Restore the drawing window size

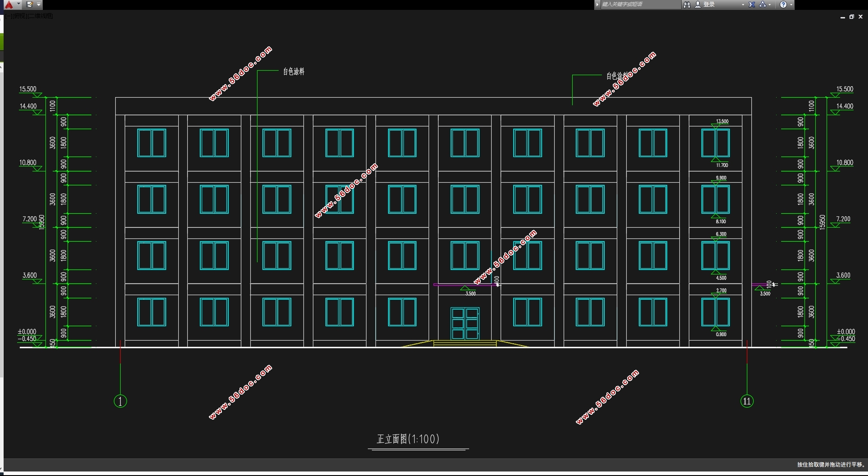point(851,17)
